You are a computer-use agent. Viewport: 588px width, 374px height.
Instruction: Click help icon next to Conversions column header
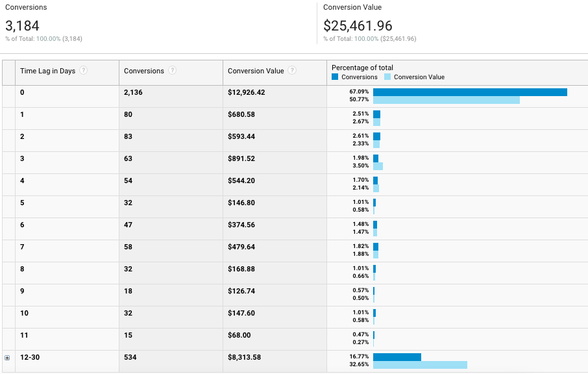coord(172,71)
